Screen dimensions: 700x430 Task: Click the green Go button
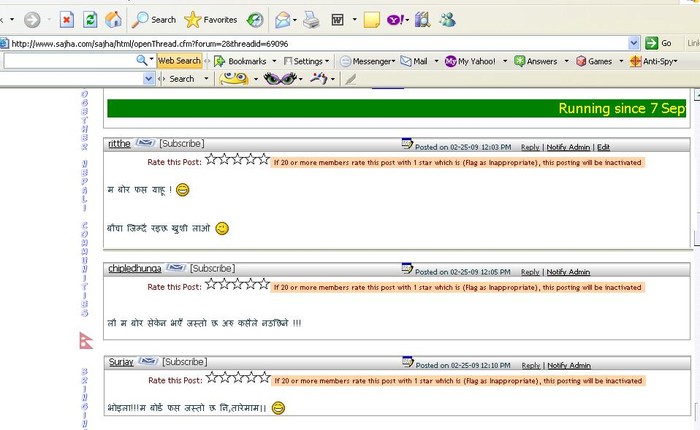[x=659, y=43]
